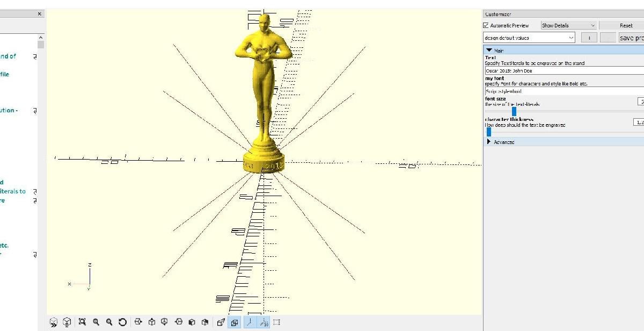Image resolution: width=644 pixels, height=331 pixels.
Task: Click the character thickness slider handle
Action: 489,132
